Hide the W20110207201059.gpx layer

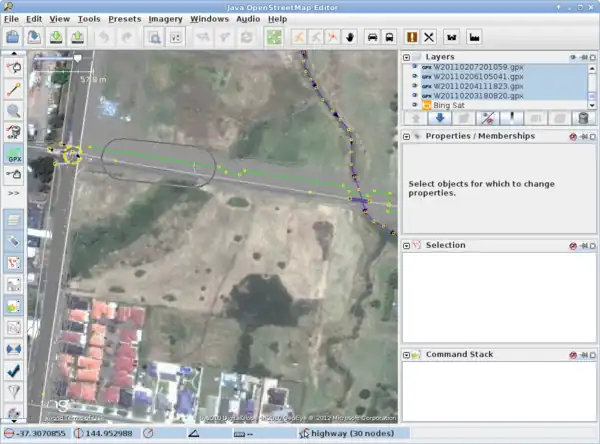414,67
